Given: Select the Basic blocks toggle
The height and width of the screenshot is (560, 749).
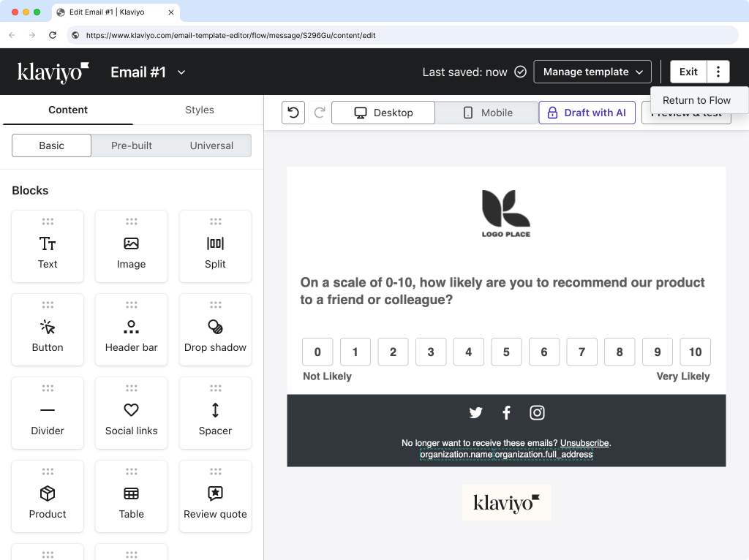Looking at the screenshot, I should (50, 145).
